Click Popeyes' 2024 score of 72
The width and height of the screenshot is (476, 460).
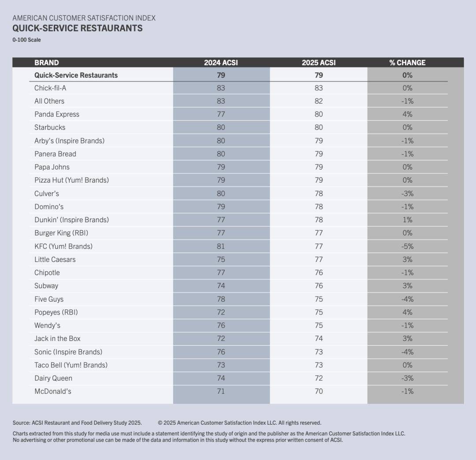point(221,312)
